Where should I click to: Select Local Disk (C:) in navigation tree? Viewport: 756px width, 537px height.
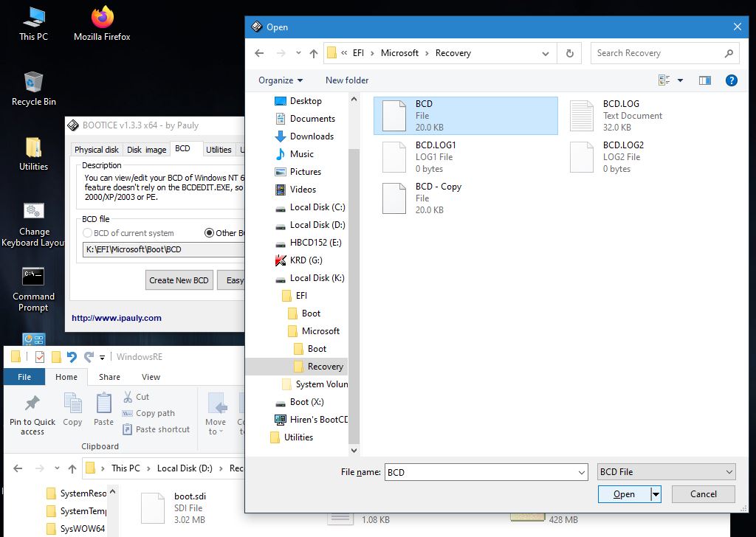tap(317, 207)
